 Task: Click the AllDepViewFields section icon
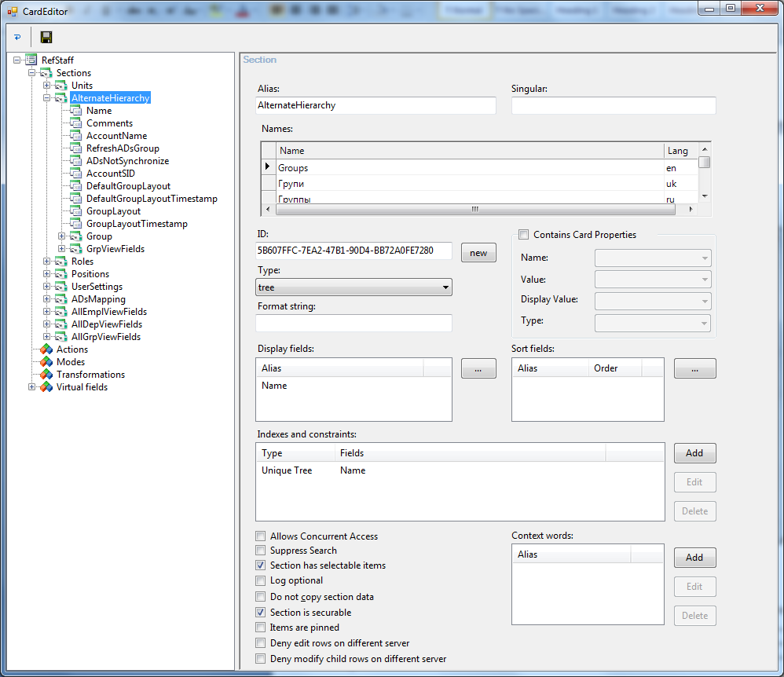(61, 324)
